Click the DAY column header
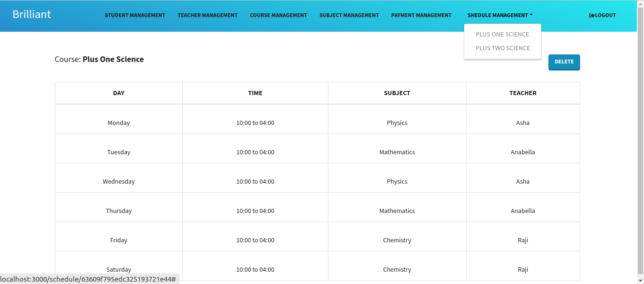Viewport: 644px width, 284px height. pos(119,93)
